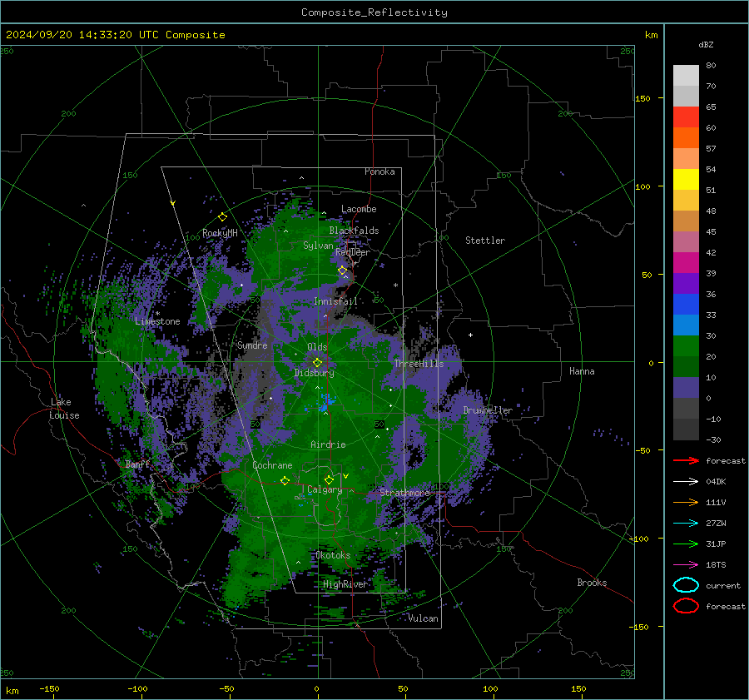The width and height of the screenshot is (749, 700).
Task: Click the Lacombe city label
Action: 359,209
